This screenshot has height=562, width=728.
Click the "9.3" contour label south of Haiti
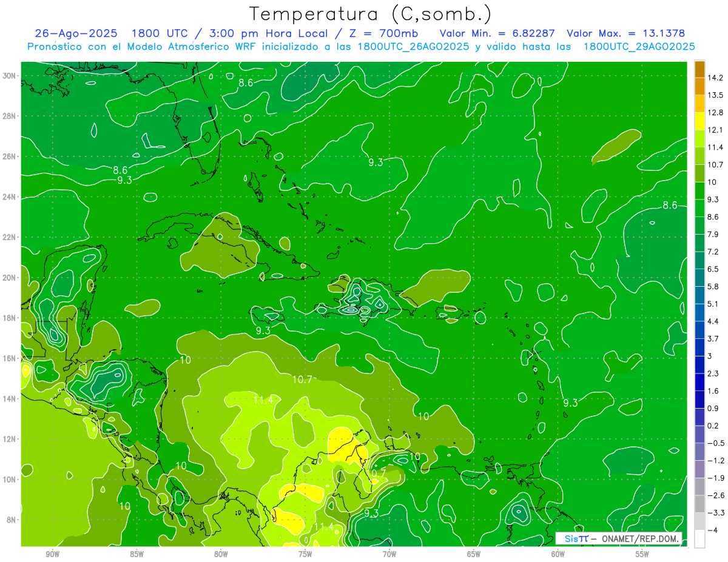tap(263, 331)
